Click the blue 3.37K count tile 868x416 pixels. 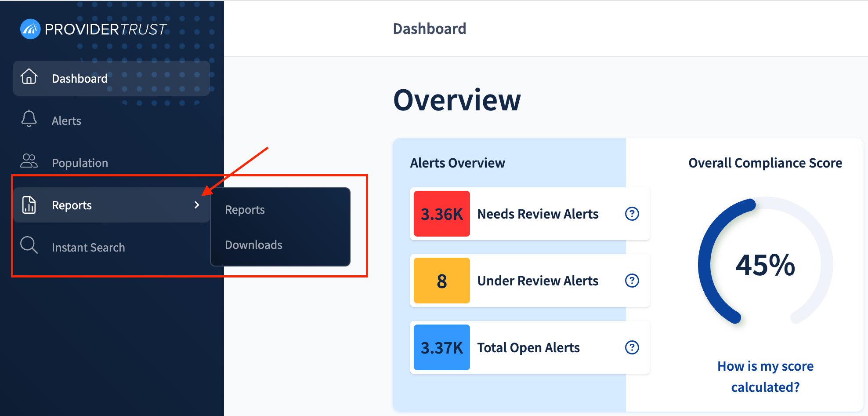442,347
